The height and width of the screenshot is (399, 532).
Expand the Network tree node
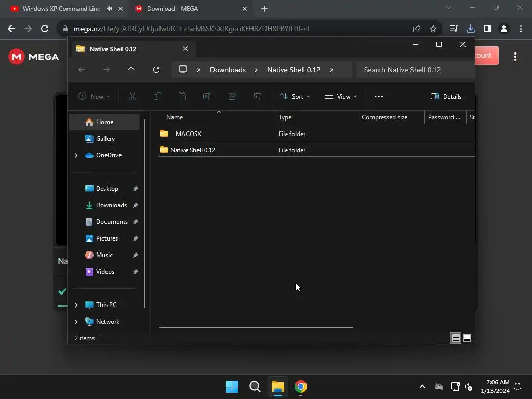[76, 322]
